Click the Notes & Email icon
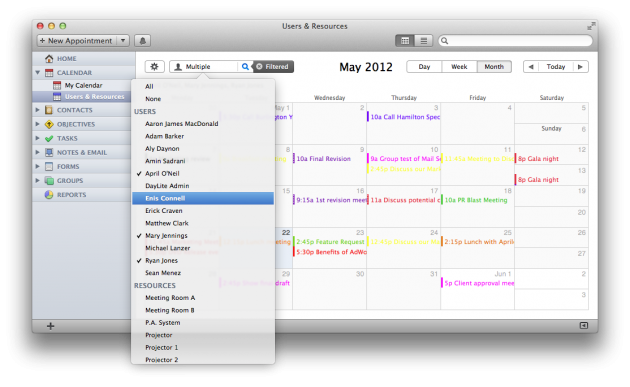 click(x=49, y=152)
